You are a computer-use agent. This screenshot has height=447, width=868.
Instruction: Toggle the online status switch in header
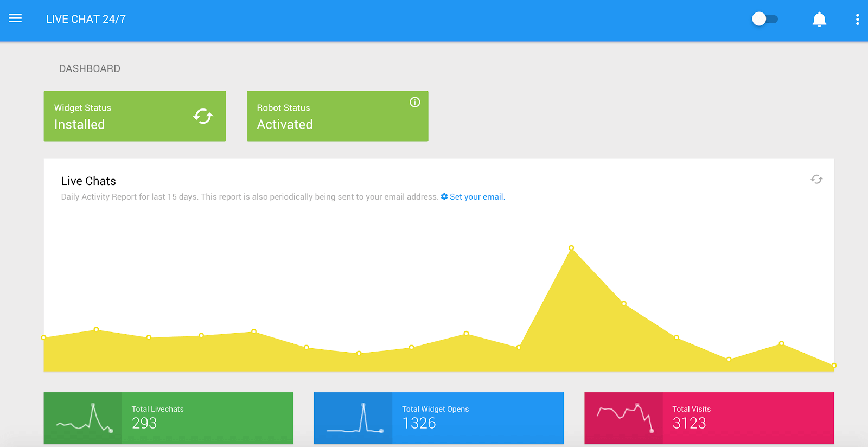tap(764, 19)
